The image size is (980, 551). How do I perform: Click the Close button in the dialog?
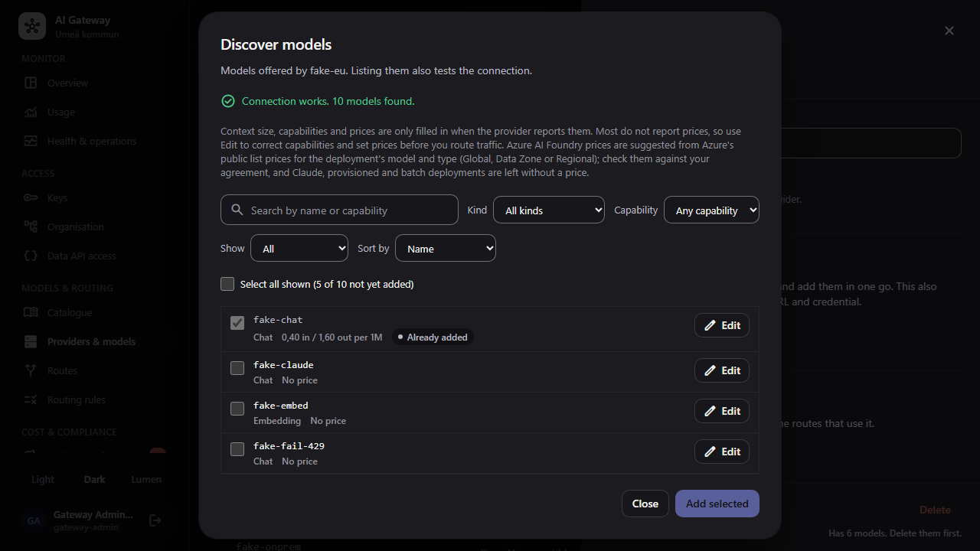pyautogui.click(x=645, y=504)
